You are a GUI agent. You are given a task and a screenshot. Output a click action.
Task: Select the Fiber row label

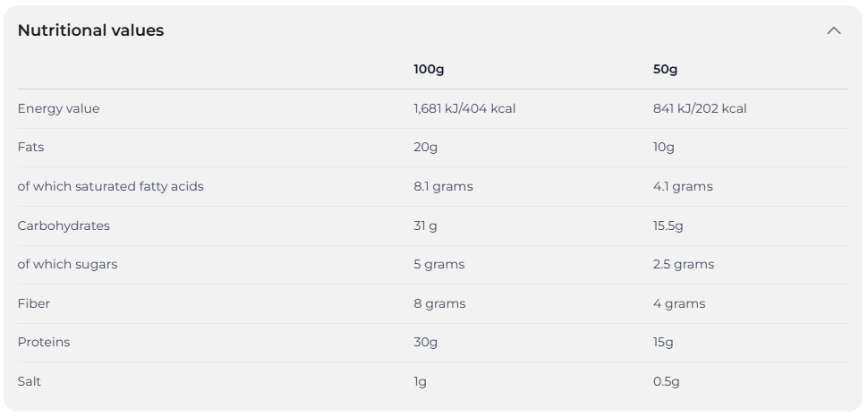33,303
